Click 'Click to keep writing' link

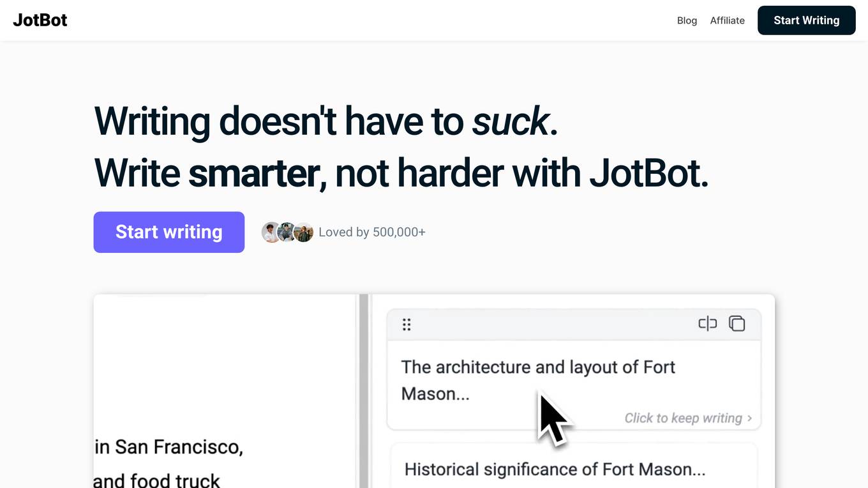point(683,418)
